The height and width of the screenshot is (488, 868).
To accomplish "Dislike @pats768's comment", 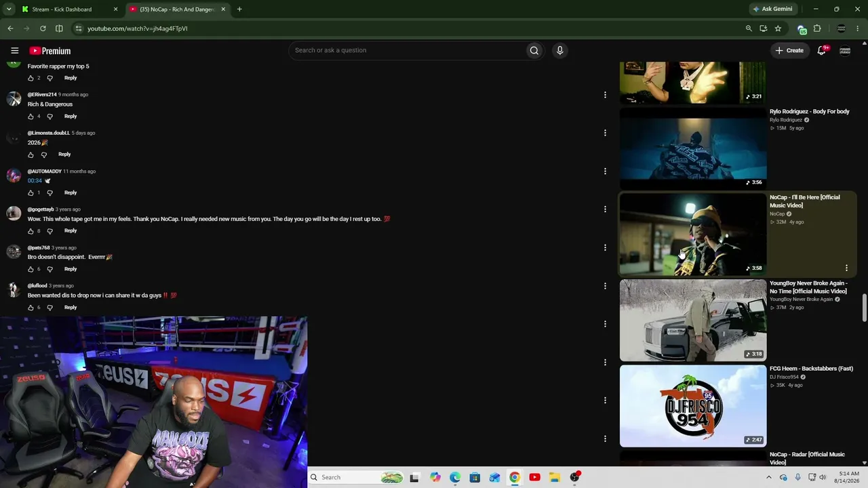I will click(x=50, y=269).
